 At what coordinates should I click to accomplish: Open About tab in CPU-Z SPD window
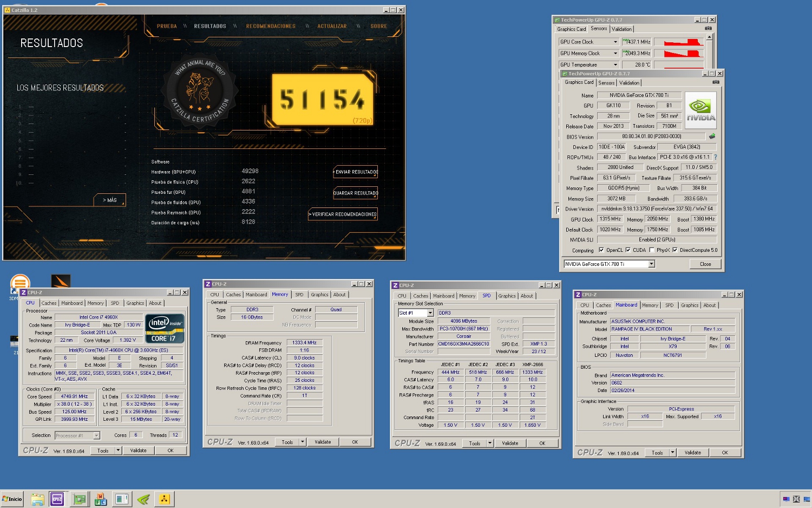[527, 296]
